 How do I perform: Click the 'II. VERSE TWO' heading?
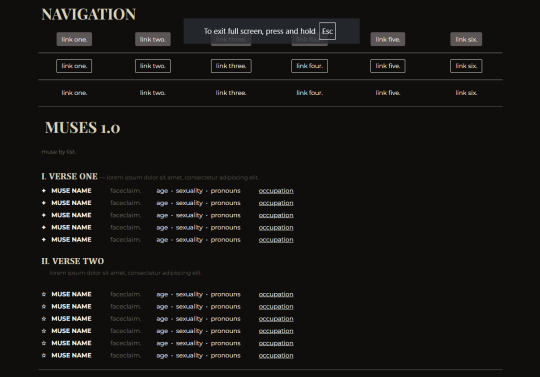pos(72,261)
